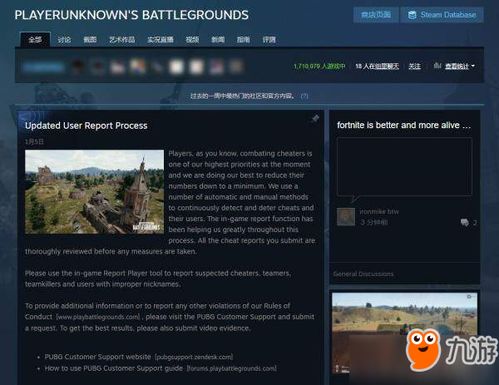Open the pubgsupport.zendesk.com link
The image size is (499, 385).
194,357
